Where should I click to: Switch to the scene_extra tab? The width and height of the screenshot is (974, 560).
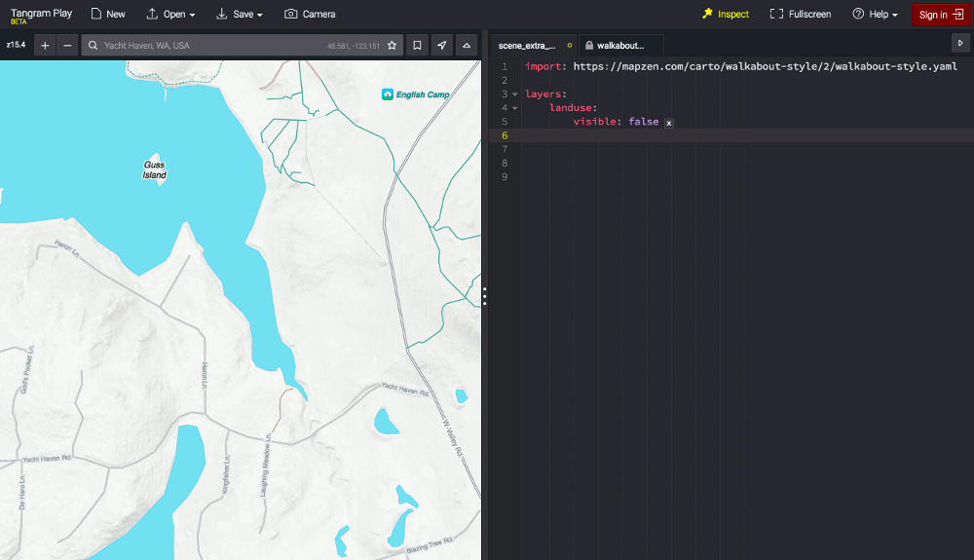pyautogui.click(x=534, y=46)
